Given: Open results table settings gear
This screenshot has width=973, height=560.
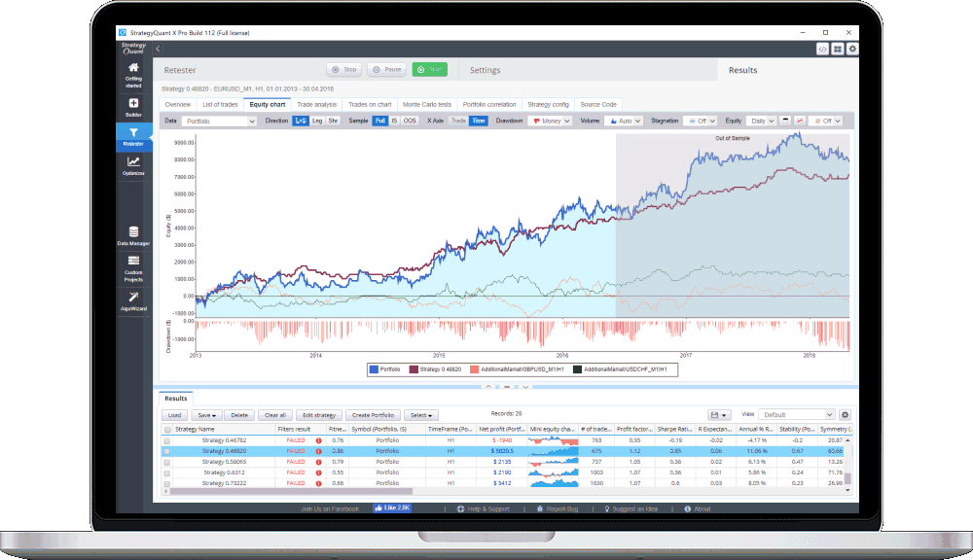Looking at the screenshot, I should pyautogui.click(x=845, y=414).
